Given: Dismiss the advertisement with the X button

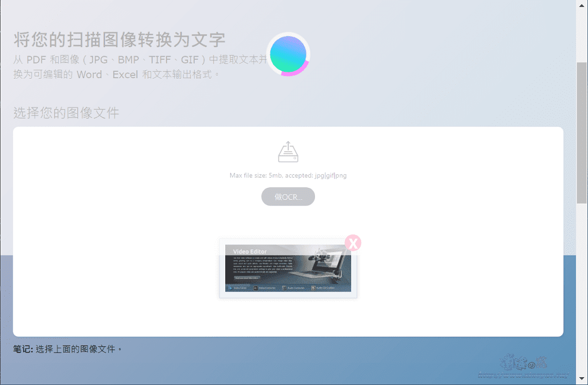Looking at the screenshot, I should coord(353,243).
